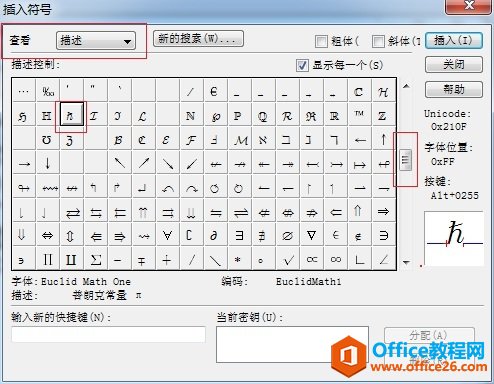The height and width of the screenshot is (384, 494).
Task: Toggle the 粗体 bold checkbox
Action: [321, 41]
